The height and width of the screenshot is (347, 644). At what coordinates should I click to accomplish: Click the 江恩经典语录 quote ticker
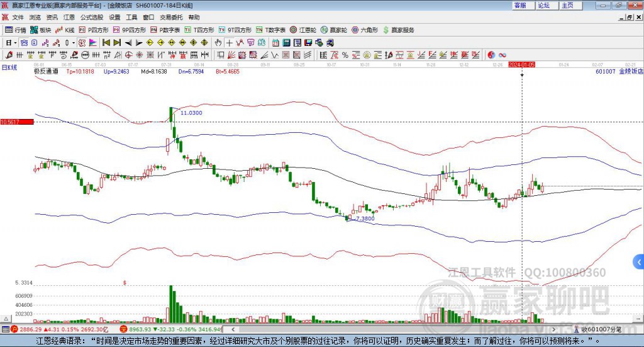coord(318,341)
